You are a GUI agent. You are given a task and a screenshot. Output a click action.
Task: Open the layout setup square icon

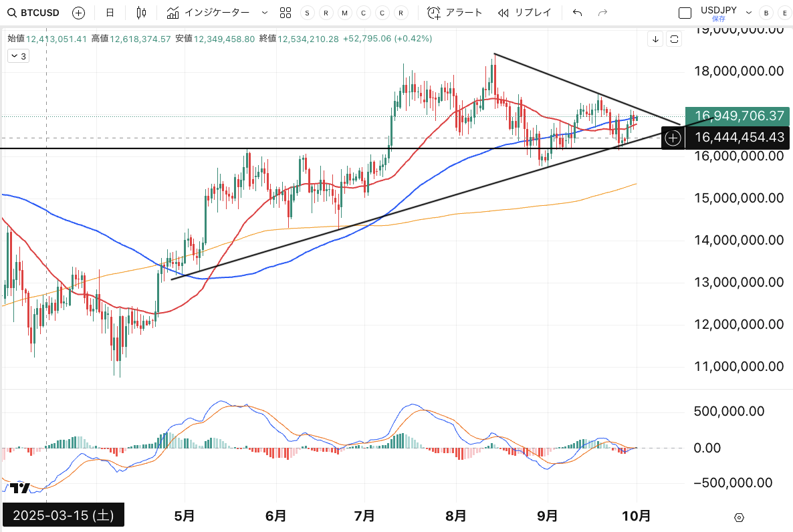click(x=685, y=13)
